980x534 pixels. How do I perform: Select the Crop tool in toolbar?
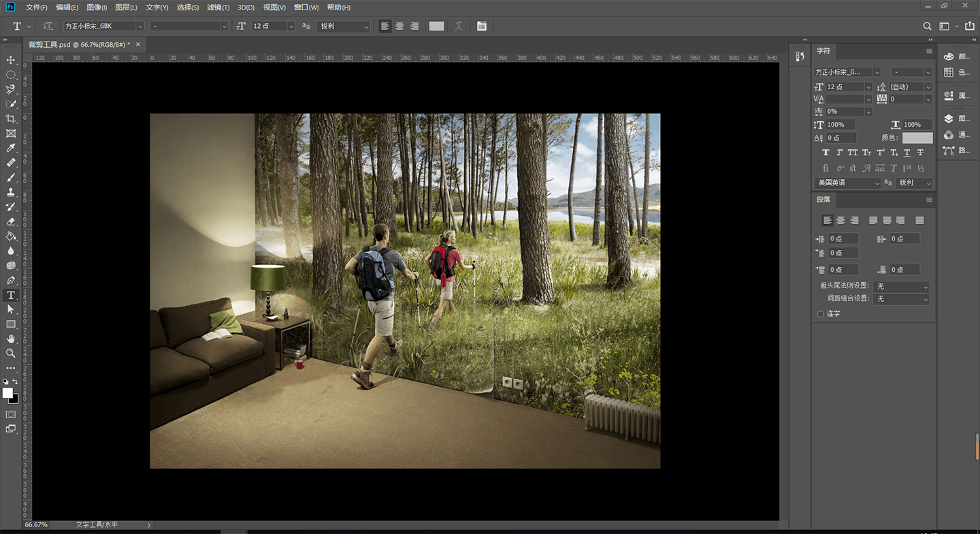coord(11,119)
